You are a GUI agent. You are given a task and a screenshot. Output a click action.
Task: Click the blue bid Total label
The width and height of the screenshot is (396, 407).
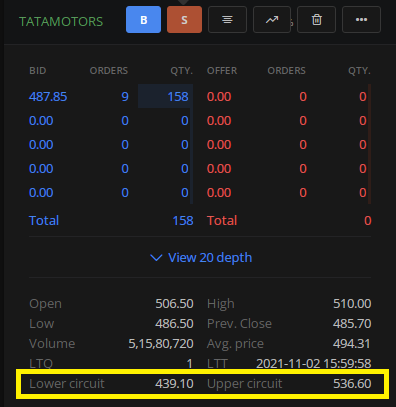(x=44, y=221)
